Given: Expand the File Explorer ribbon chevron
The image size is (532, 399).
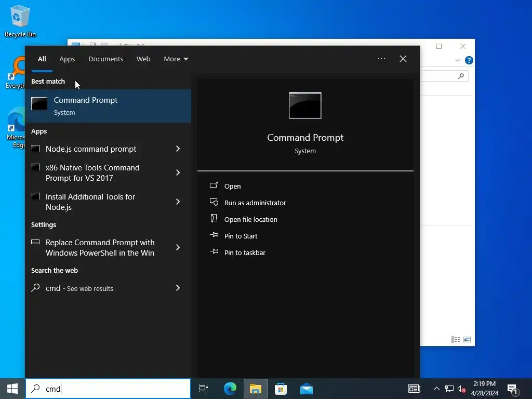Looking at the screenshot, I should click(x=457, y=60).
